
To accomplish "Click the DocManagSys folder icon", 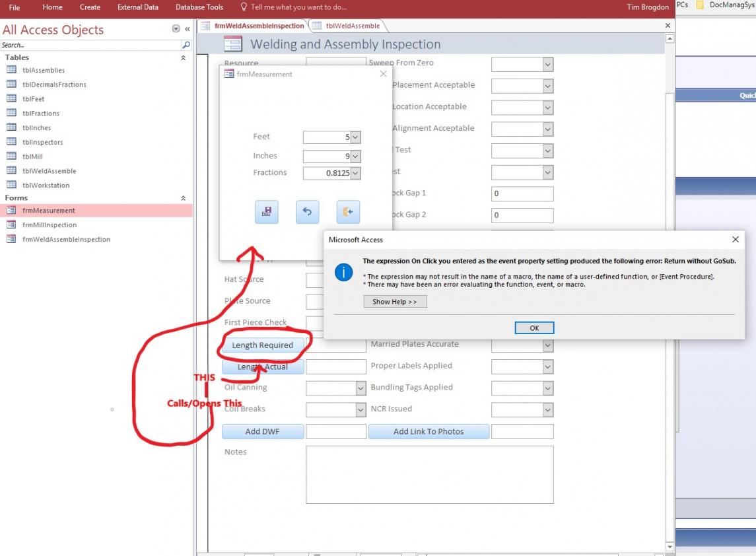I will pos(700,5).
